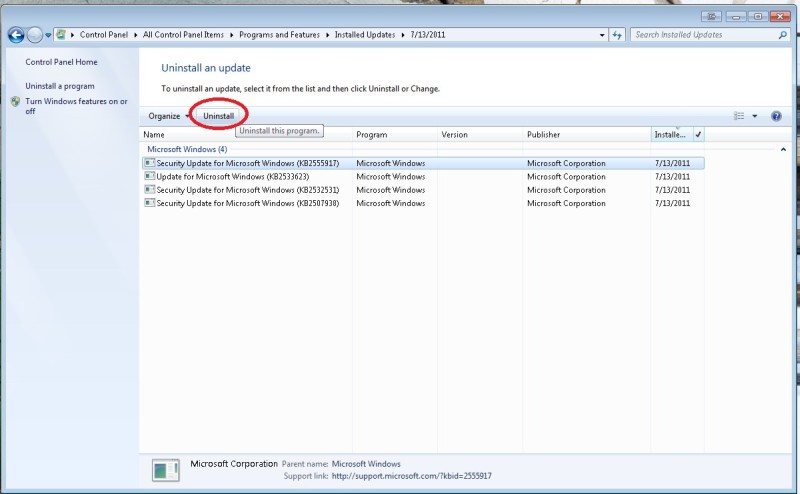Sort by the Name column header
This screenshot has width=800, height=494.
pyautogui.click(x=246, y=135)
